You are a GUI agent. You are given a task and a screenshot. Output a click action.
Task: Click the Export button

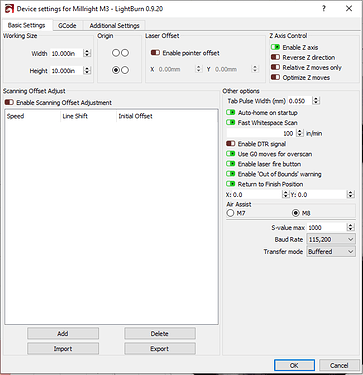(x=160, y=349)
